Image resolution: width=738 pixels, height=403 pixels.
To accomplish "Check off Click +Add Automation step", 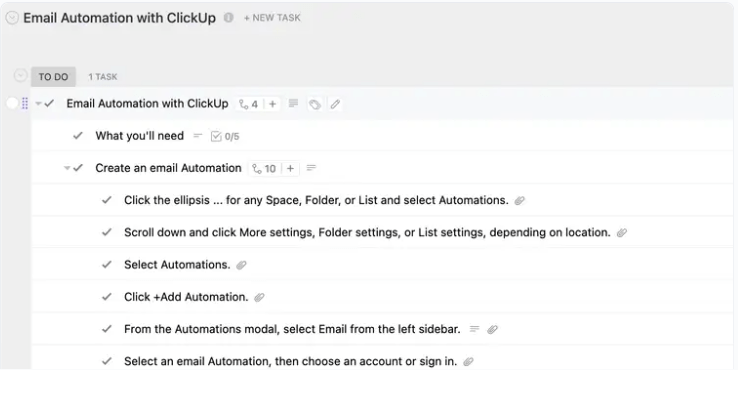I will coord(107,297).
